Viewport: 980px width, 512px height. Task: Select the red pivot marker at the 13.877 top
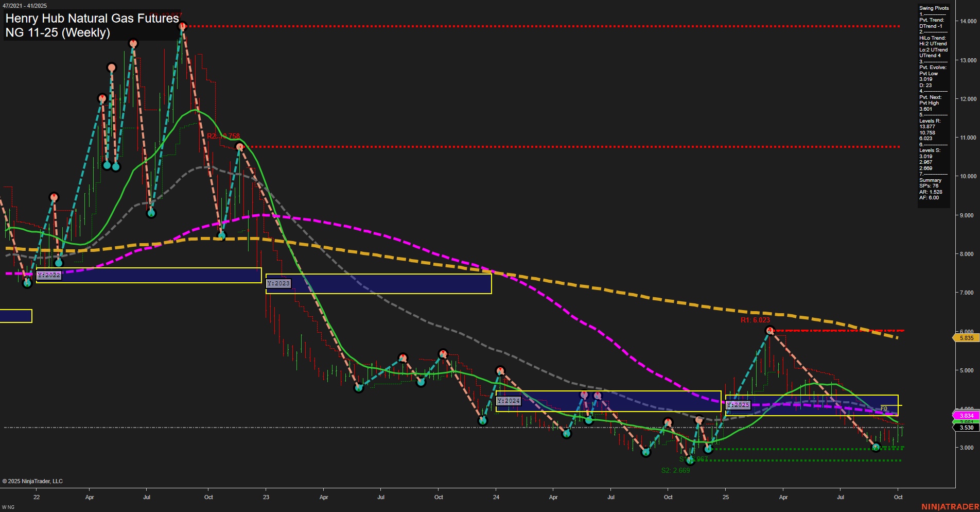pos(183,25)
